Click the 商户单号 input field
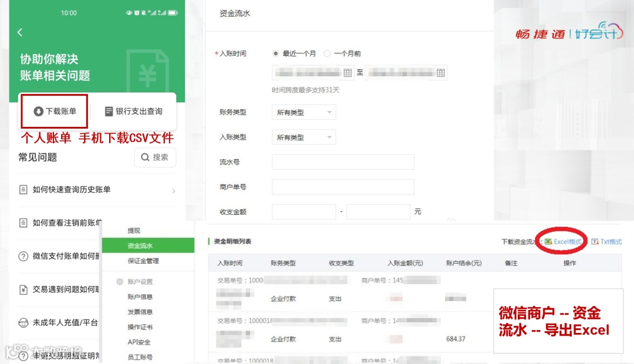The height and width of the screenshot is (364, 634). point(343,187)
